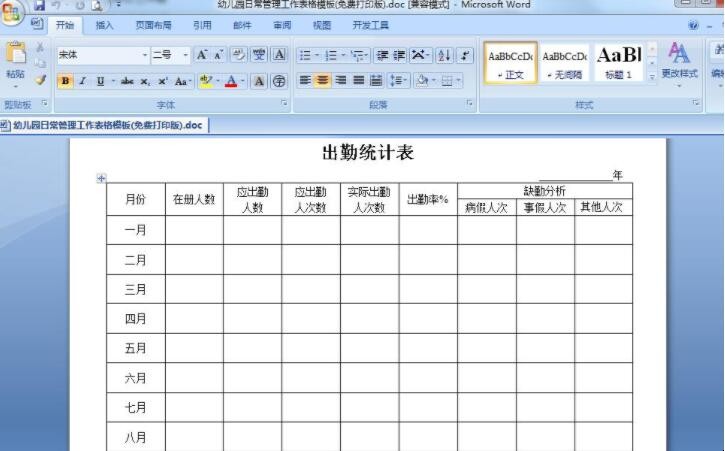Apply the 标题 1 style

point(618,62)
